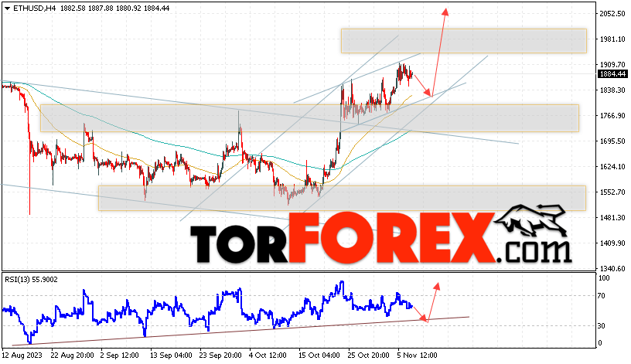Image resolution: width=631 pixels, height=364 pixels.
Task: Click the RSI scale value 70
Action: (601, 296)
